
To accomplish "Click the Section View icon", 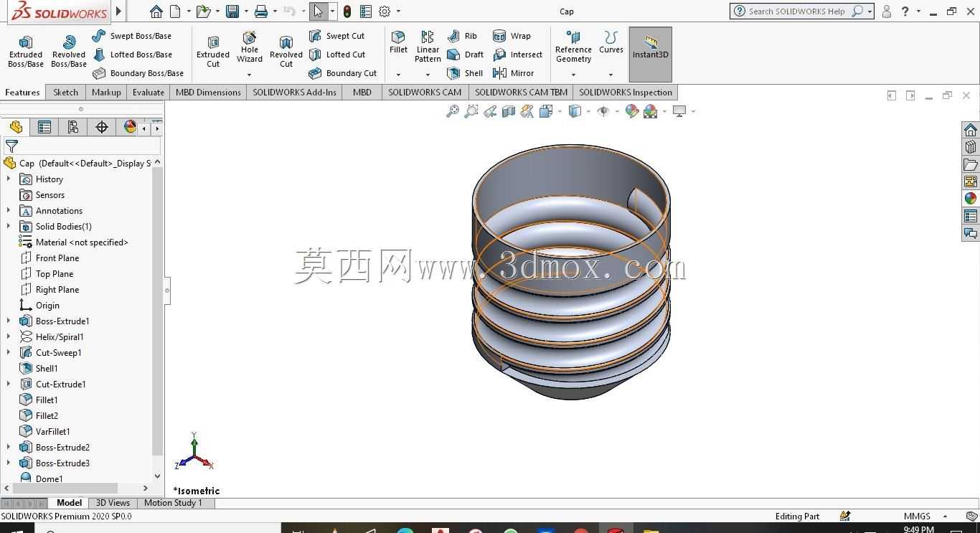I will (509, 111).
